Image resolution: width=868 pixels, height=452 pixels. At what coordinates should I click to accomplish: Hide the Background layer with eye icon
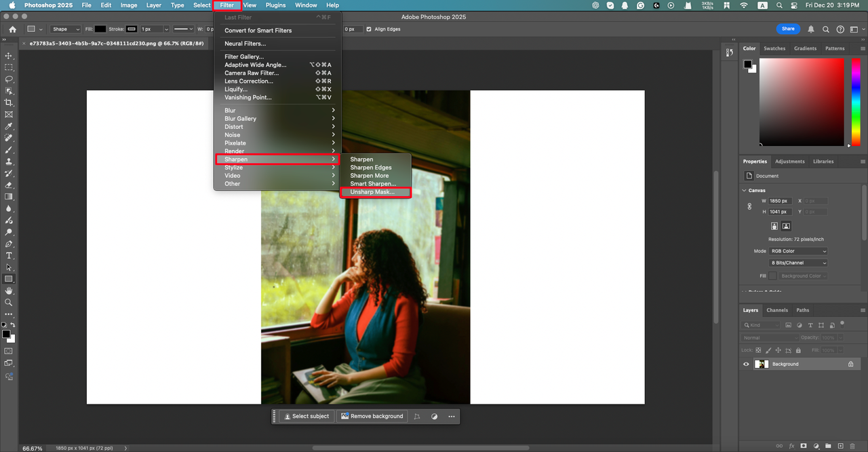(x=747, y=364)
